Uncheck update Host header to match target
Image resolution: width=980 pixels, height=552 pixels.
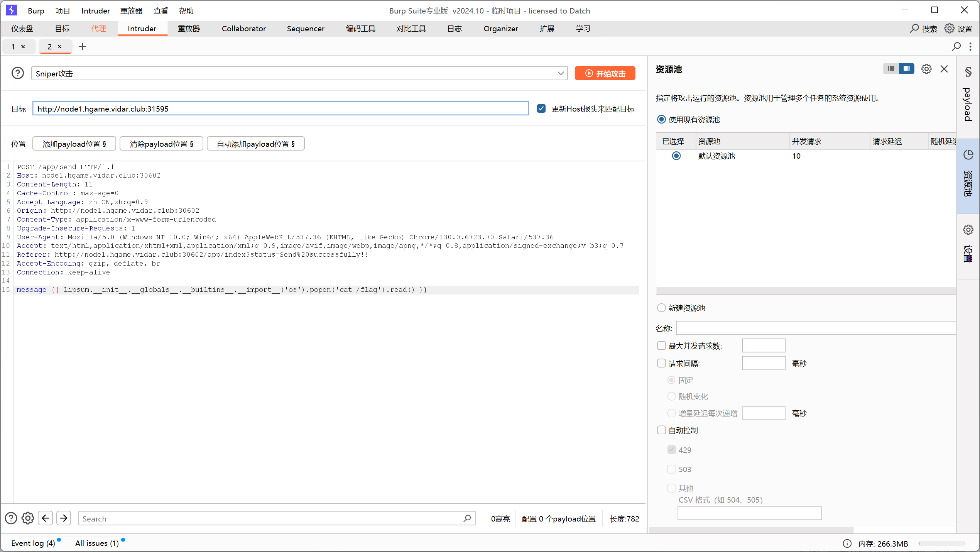[541, 109]
